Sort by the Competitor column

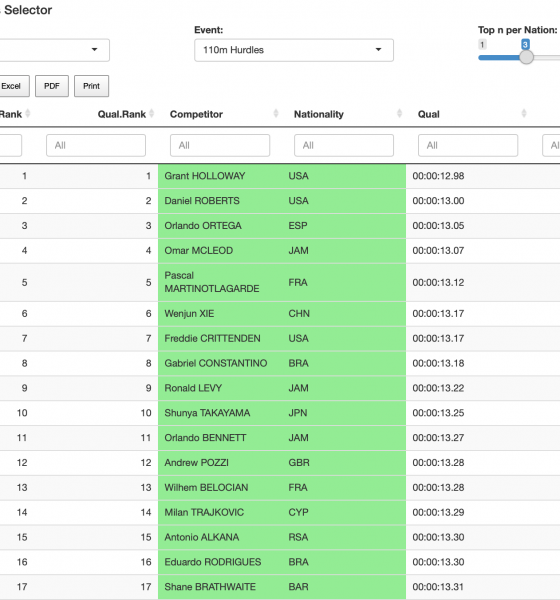click(196, 114)
